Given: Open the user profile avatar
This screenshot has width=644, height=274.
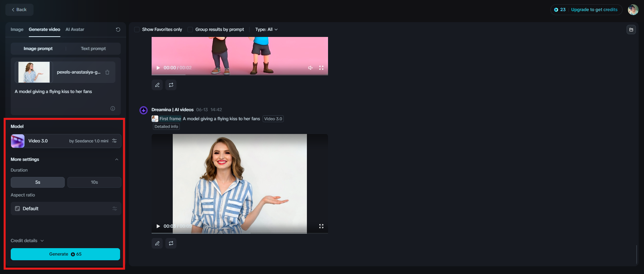Looking at the screenshot, I should (x=633, y=10).
